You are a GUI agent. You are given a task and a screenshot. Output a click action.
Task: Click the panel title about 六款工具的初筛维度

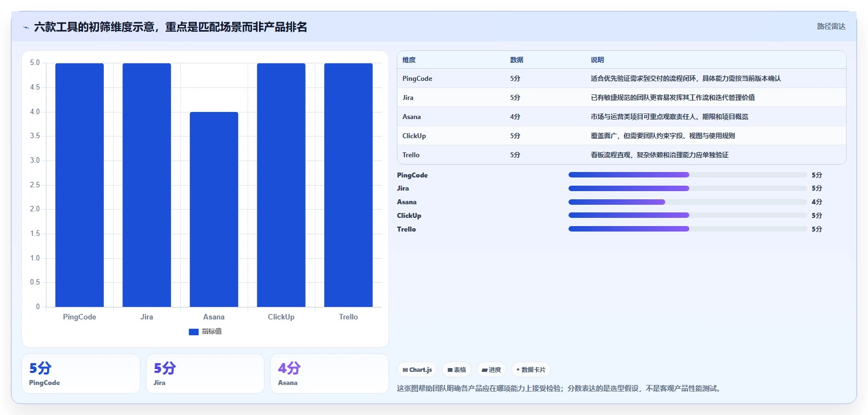coord(171,27)
